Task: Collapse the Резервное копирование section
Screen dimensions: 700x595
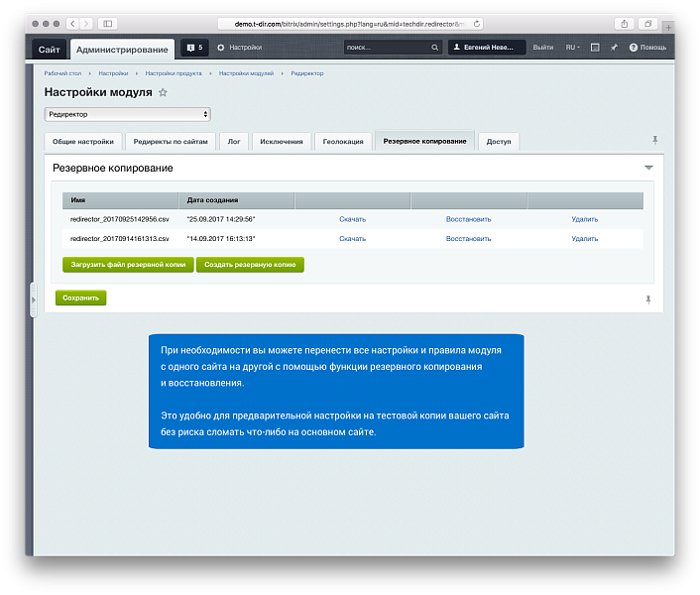Action: 648,169
